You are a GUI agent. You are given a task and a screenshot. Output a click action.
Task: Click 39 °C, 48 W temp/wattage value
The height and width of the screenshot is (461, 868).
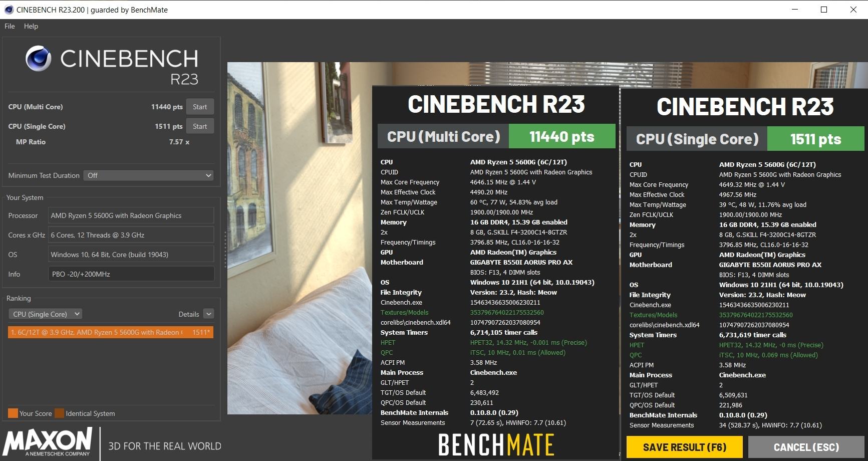[762, 204]
